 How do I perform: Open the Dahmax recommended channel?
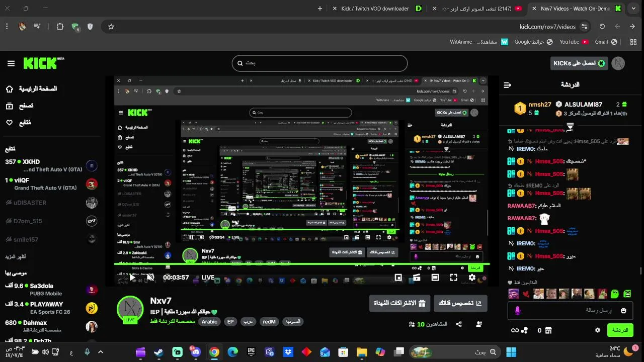tap(50, 326)
